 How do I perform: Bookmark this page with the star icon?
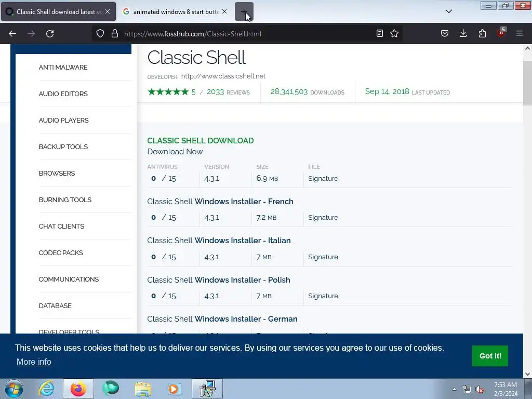coord(394,33)
